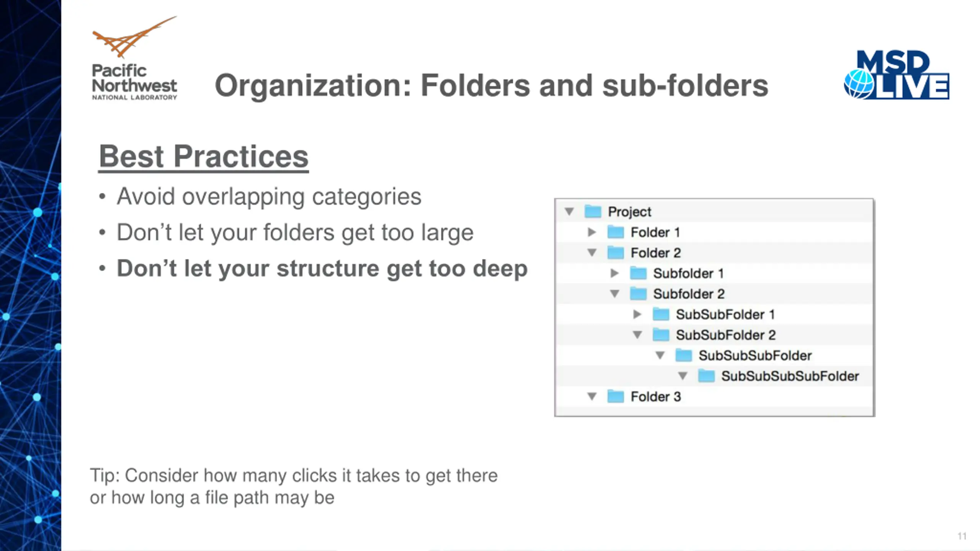Click the Folder 2 folder icon
Viewport: 980px width, 551px height.
(616, 253)
